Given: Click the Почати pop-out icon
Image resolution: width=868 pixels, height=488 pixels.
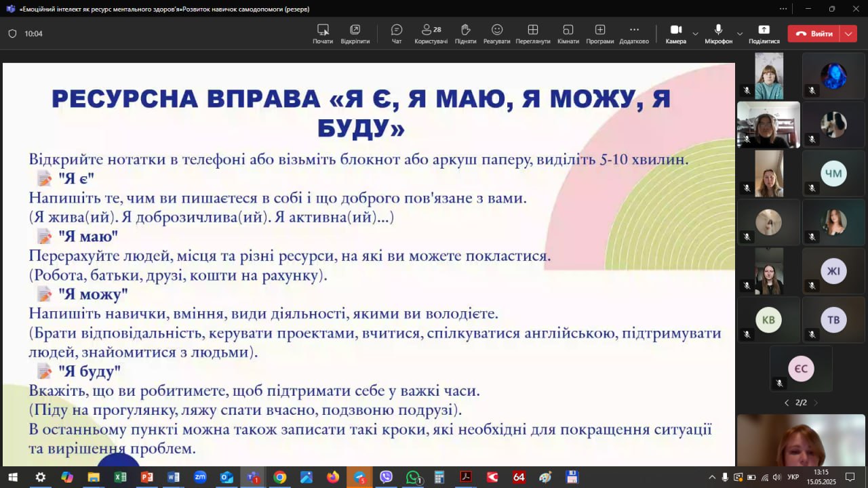Looking at the screenshot, I should click(x=323, y=33).
